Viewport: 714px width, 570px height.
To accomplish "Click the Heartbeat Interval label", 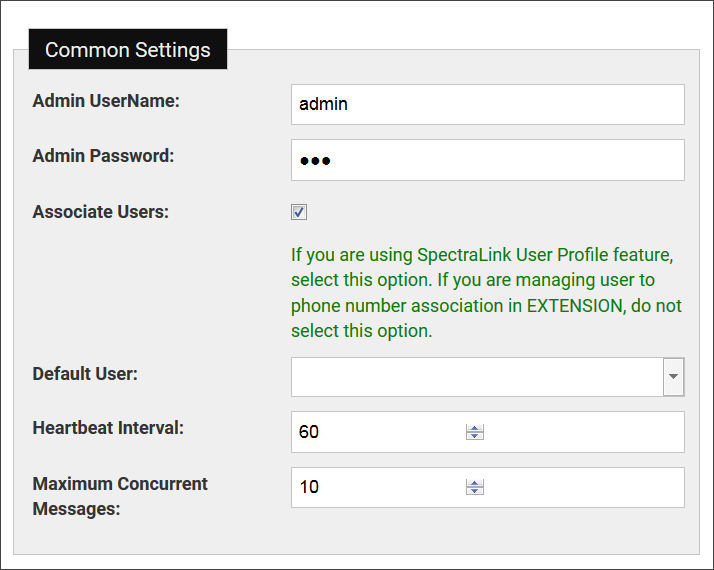I will [109, 428].
